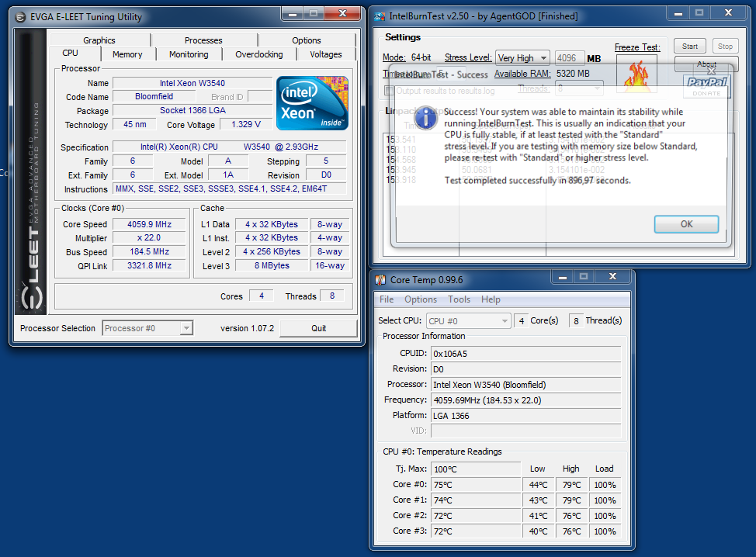756x557 pixels.
Task: Expand the Processor Selection dropdown
Action: point(186,328)
